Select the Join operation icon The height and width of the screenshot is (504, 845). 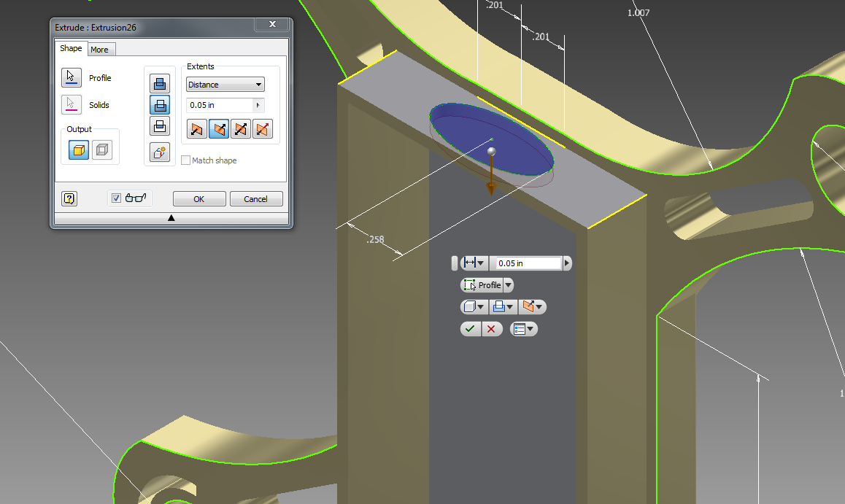[160, 83]
